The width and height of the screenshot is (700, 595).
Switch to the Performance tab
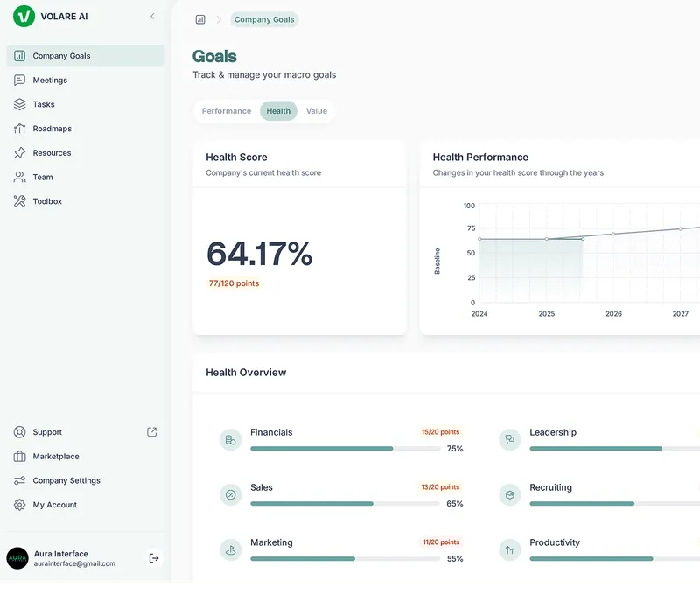[226, 111]
